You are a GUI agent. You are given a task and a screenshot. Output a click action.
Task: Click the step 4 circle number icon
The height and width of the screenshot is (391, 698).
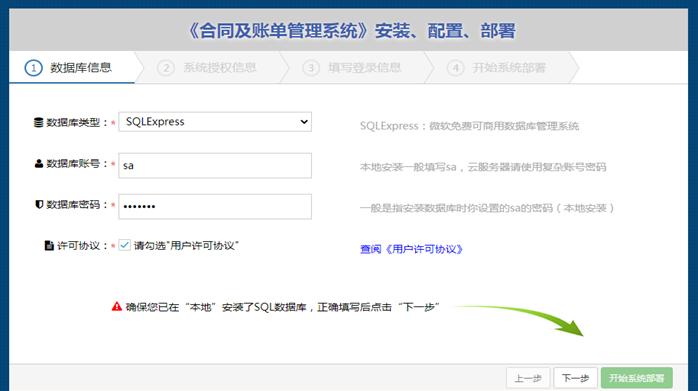point(455,68)
